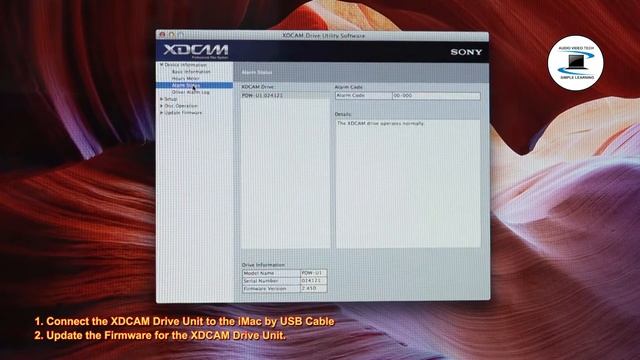
Task: Select drive PDW-U1 024121 in list
Action: [x=285, y=96]
